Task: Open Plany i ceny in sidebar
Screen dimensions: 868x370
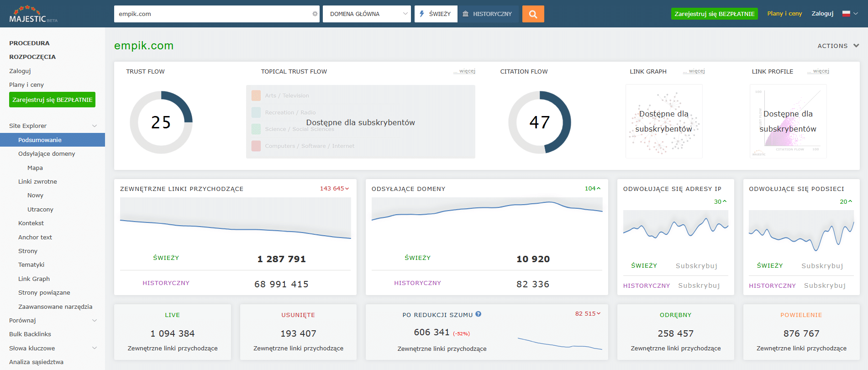Action: pyautogui.click(x=26, y=85)
